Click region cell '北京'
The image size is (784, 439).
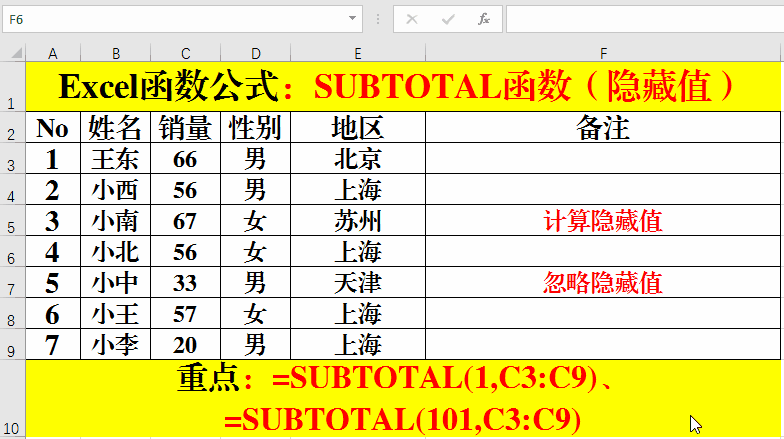click(x=358, y=158)
